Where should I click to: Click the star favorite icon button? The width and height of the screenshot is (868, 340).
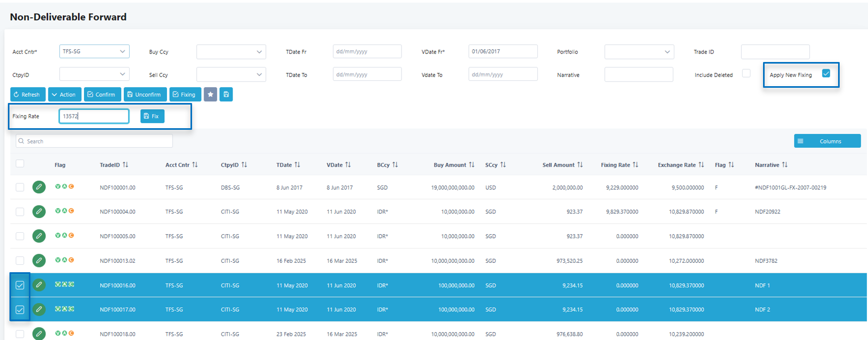coord(210,95)
